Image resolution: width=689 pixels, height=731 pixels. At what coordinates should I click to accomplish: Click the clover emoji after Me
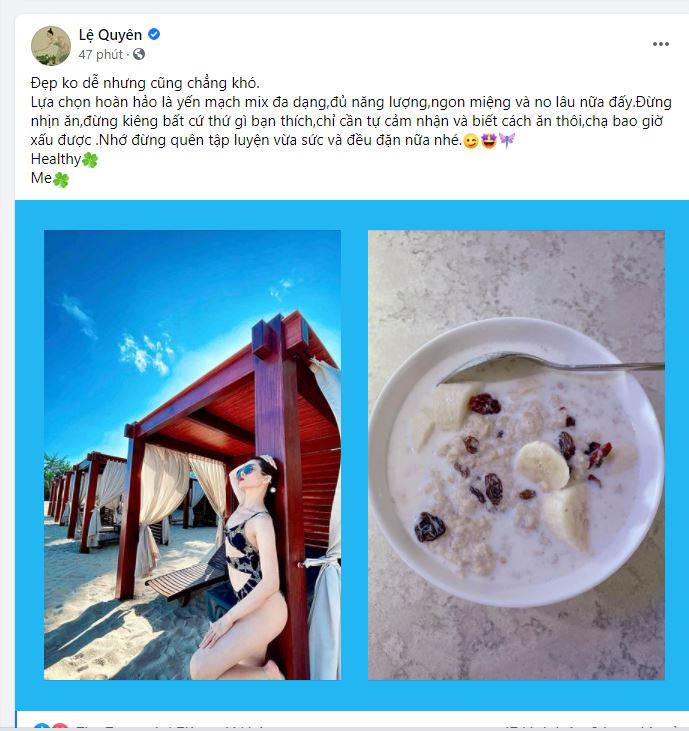(x=61, y=179)
